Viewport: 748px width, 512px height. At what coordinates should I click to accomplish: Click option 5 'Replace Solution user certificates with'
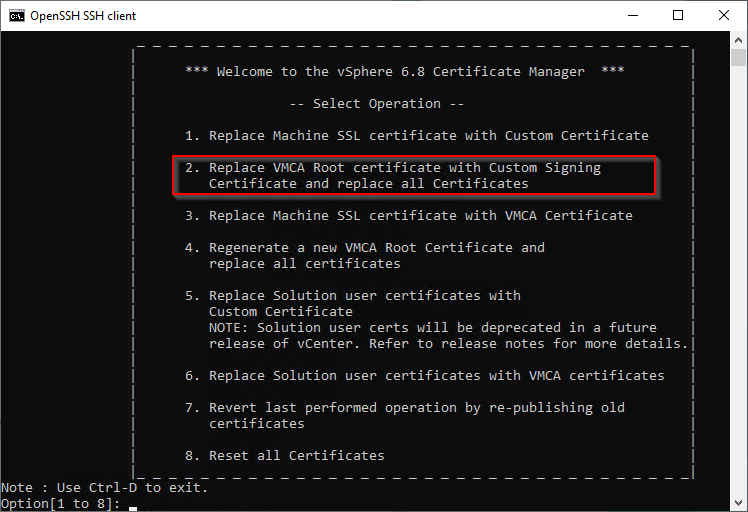(353, 296)
